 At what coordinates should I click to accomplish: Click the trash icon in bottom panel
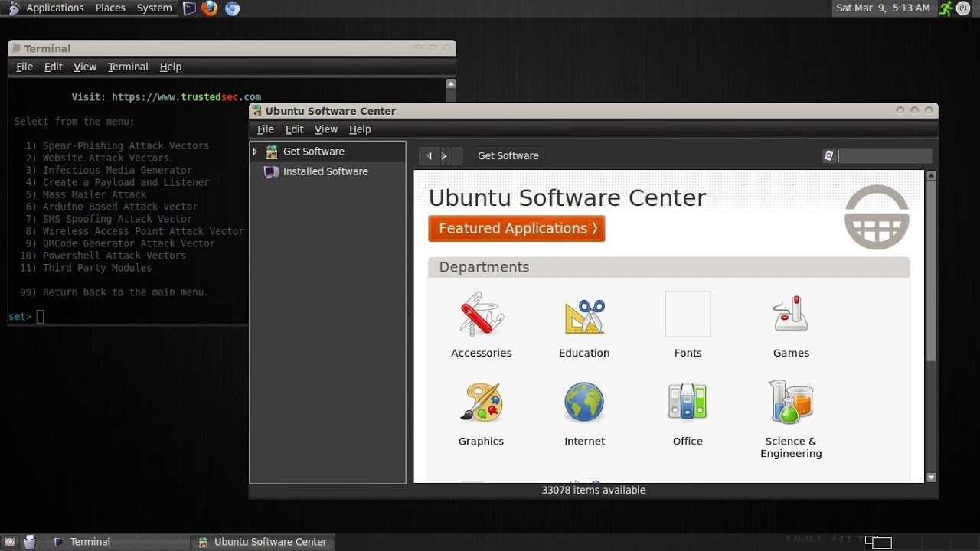(x=30, y=543)
